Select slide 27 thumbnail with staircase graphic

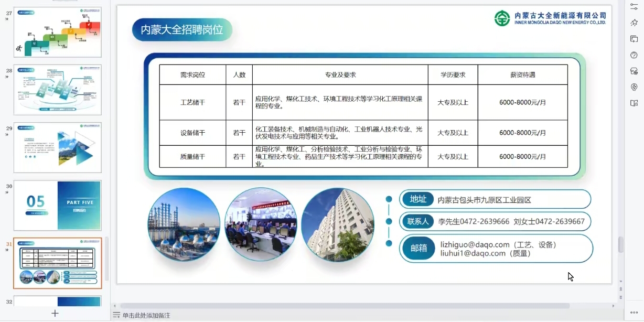(57, 32)
